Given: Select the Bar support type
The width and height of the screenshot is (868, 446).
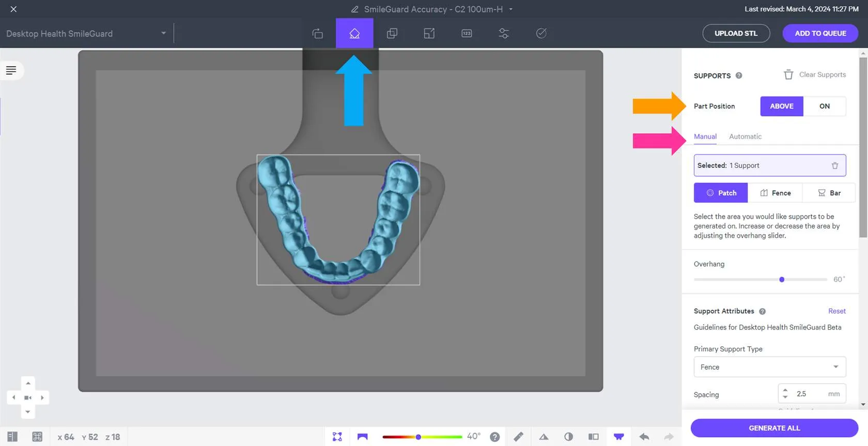Looking at the screenshot, I should tap(829, 193).
